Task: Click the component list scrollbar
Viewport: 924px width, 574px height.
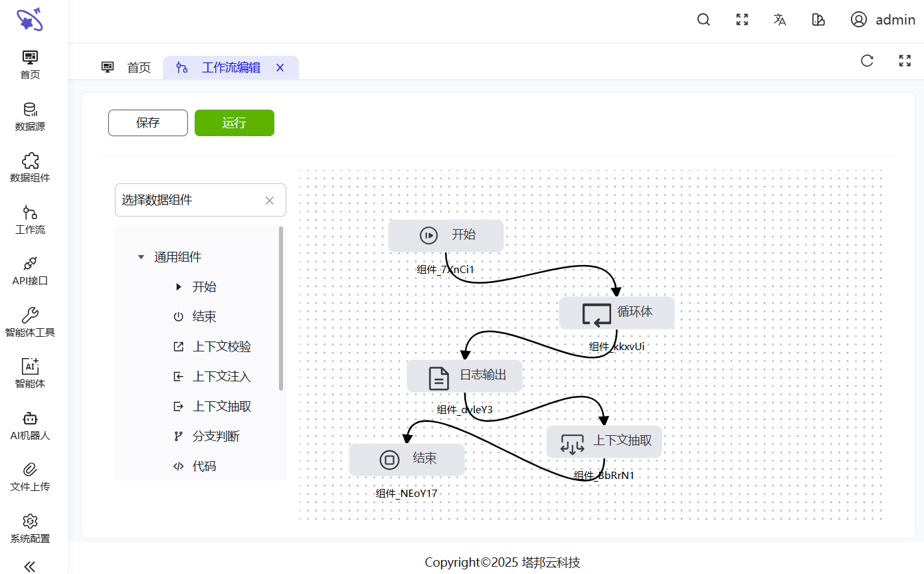Action: coord(281,308)
